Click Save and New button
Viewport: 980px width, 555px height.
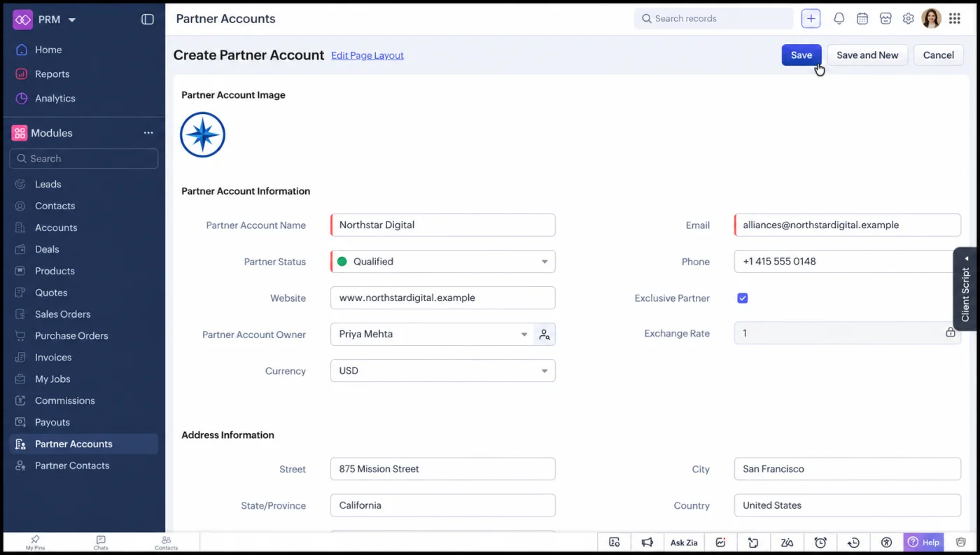867,55
